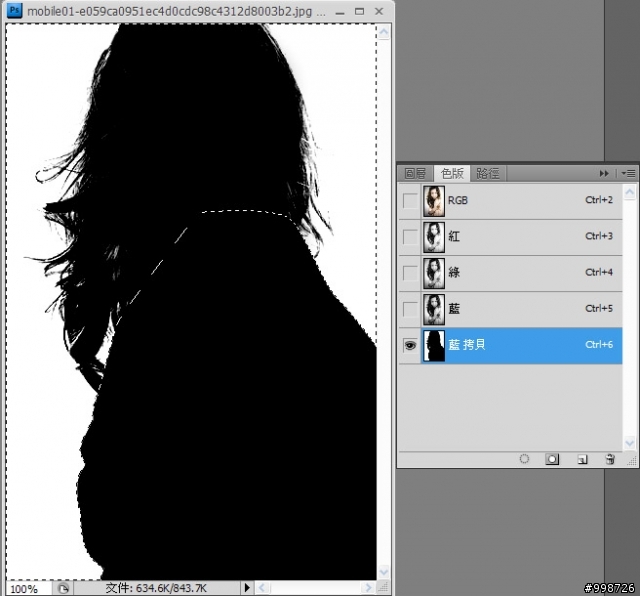640x596 pixels.
Task: Click the channels panel scroll up arrow
Action: tap(630, 192)
